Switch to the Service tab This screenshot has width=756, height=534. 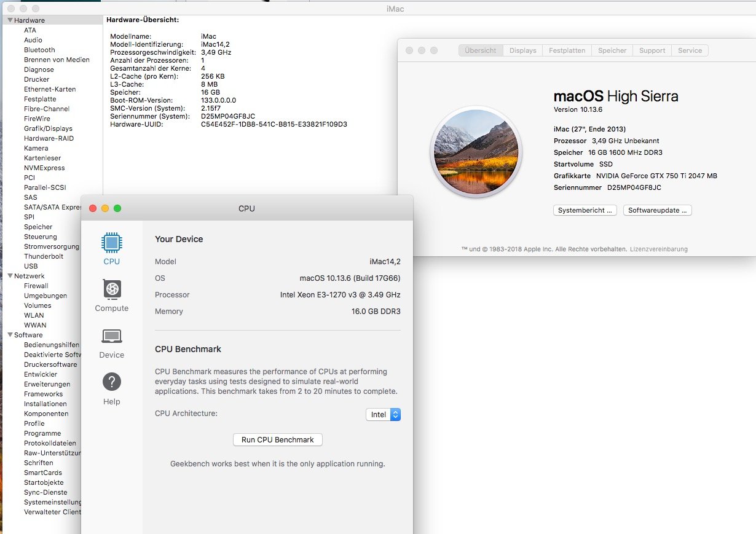pos(690,50)
